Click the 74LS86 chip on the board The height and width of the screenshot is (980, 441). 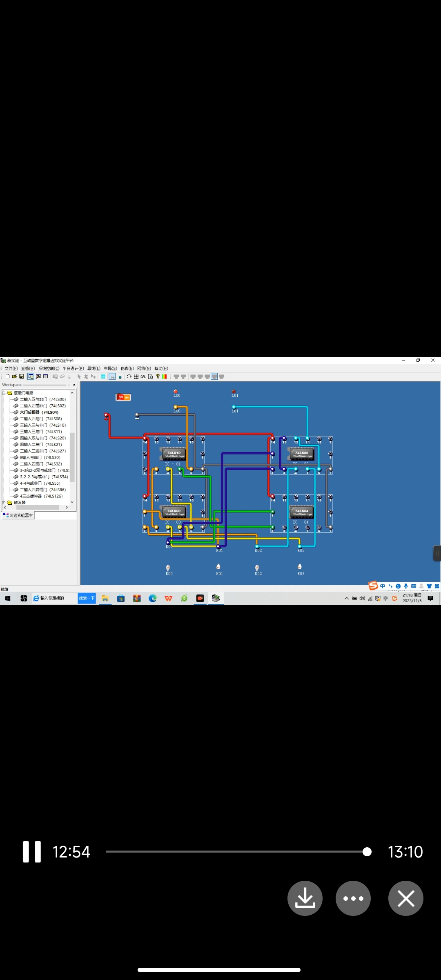pos(302,454)
